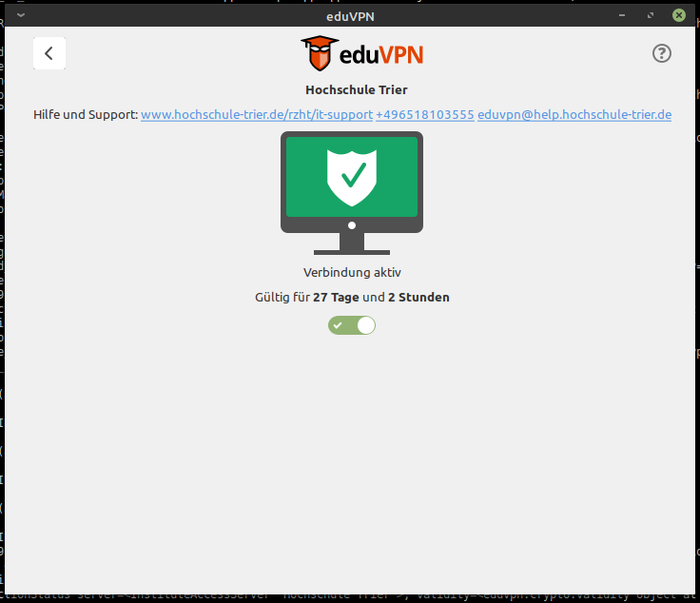Minimize the eduVPN window

pos(622,15)
